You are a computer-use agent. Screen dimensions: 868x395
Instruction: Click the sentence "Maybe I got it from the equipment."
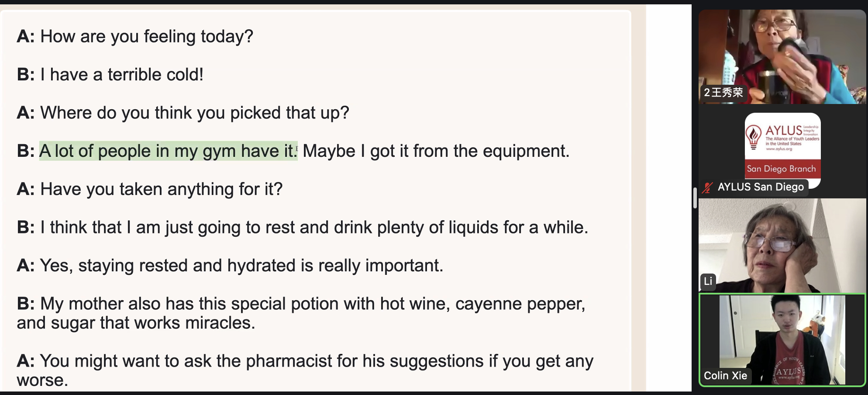point(436,151)
